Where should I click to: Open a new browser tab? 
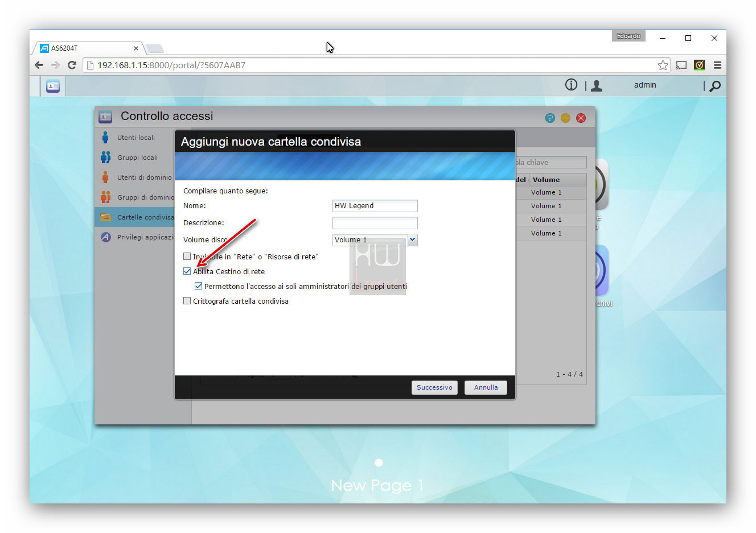[x=154, y=48]
